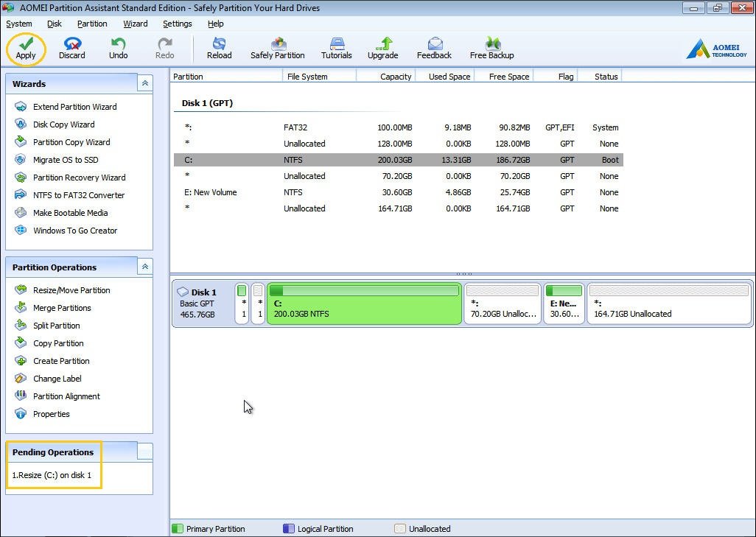756x537 pixels.
Task: Open the Settings menu
Action: click(x=178, y=24)
